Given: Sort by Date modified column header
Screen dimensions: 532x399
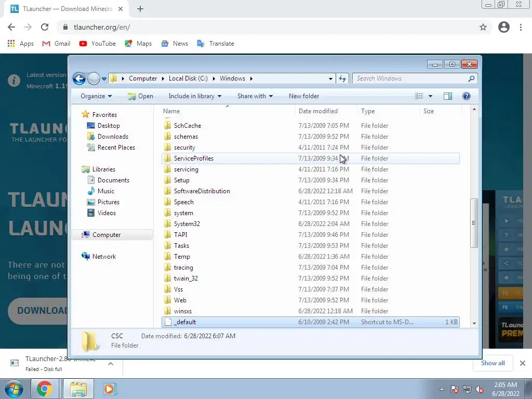Looking at the screenshot, I should point(318,111).
